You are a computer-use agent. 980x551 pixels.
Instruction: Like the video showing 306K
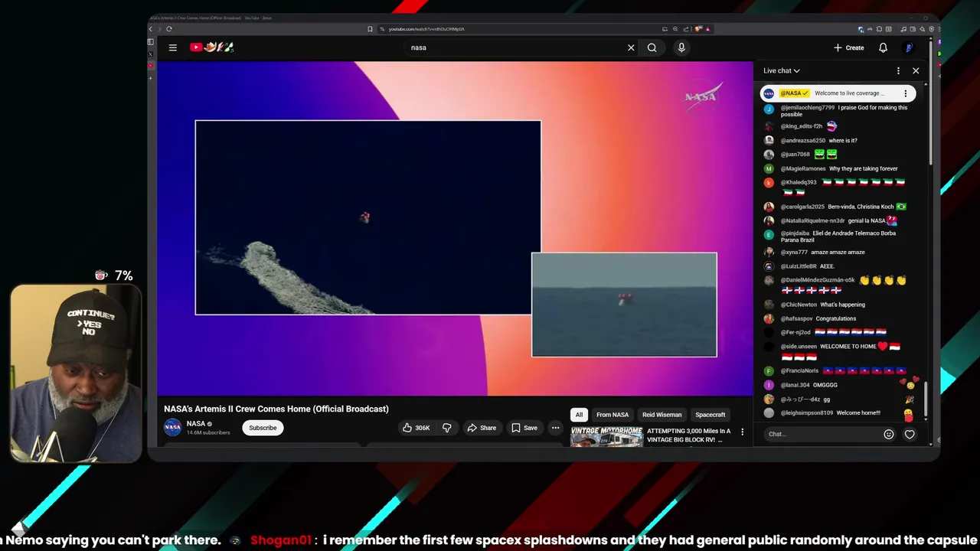coord(416,428)
